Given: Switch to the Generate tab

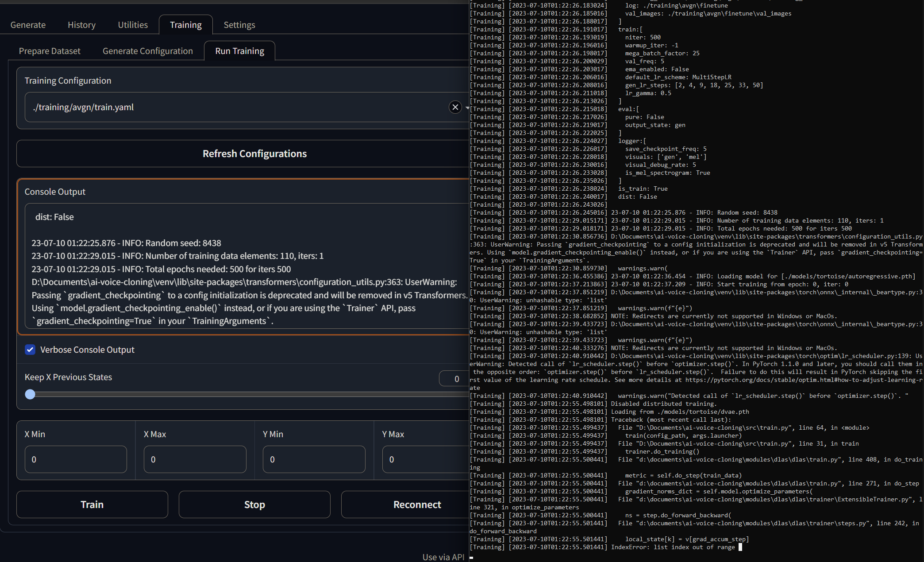Looking at the screenshot, I should pos(28,25).
